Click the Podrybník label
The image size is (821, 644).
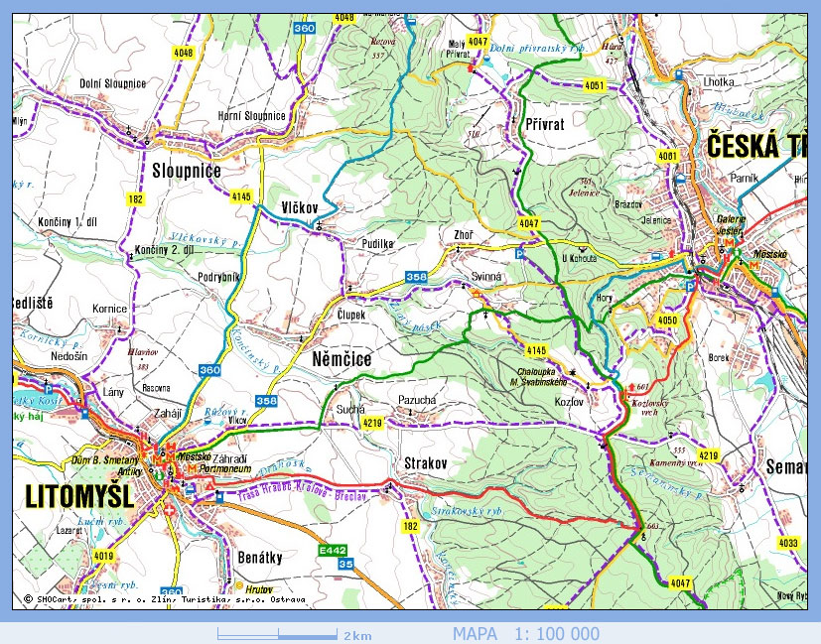point(218,277)
